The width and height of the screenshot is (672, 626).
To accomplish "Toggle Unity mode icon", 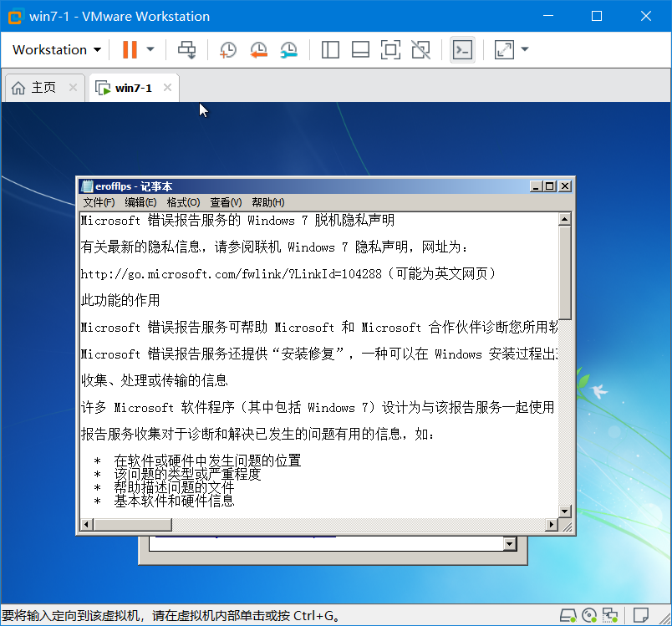I will point(420,49).
